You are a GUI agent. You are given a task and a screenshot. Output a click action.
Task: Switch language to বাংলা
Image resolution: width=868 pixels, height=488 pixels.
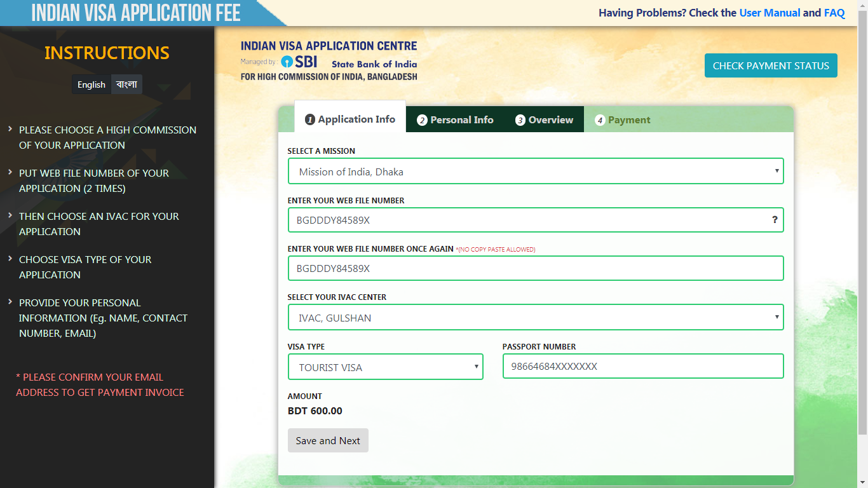[x=126, y=84]
